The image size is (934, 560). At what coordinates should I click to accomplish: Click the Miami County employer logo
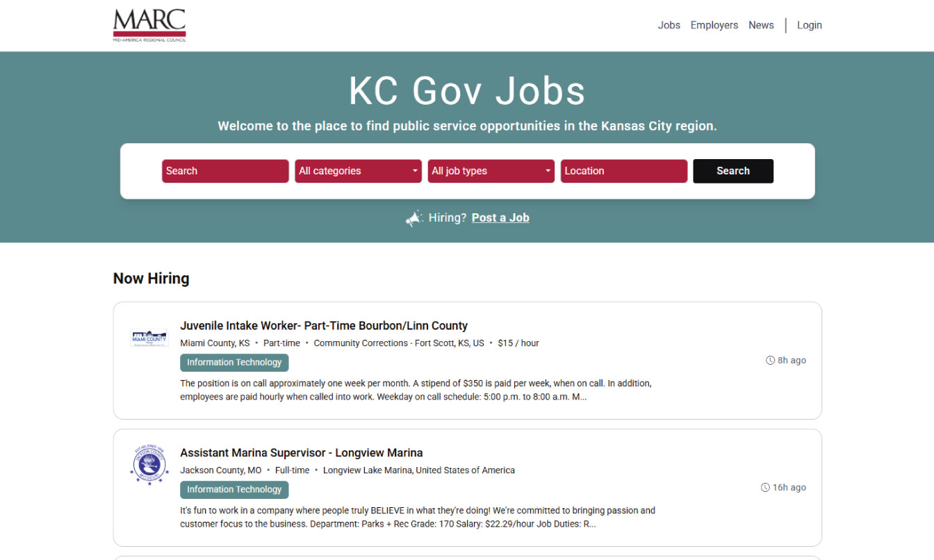(x=149, y=337)
